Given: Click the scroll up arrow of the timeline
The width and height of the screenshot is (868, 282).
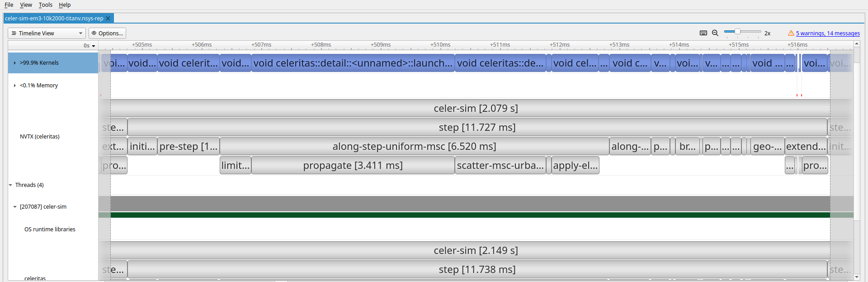Looking at the screenshot, I should click(857, 44).
